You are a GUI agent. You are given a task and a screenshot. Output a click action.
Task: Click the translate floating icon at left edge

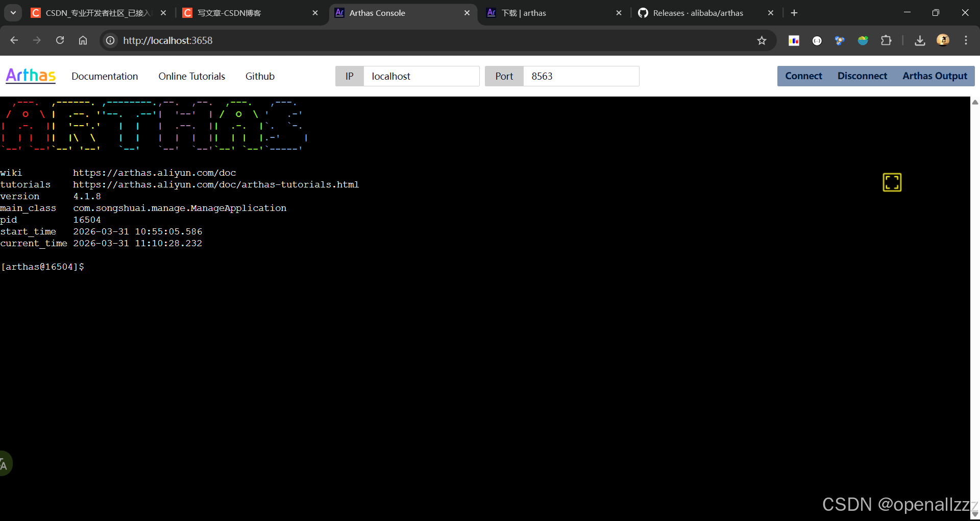click(x=5, y=463)
